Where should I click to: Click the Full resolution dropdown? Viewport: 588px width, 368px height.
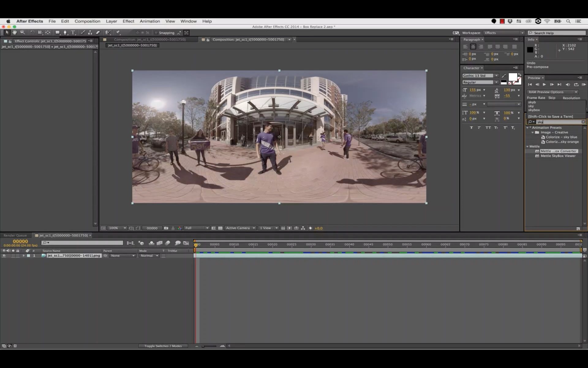click(x=196, y=228)
